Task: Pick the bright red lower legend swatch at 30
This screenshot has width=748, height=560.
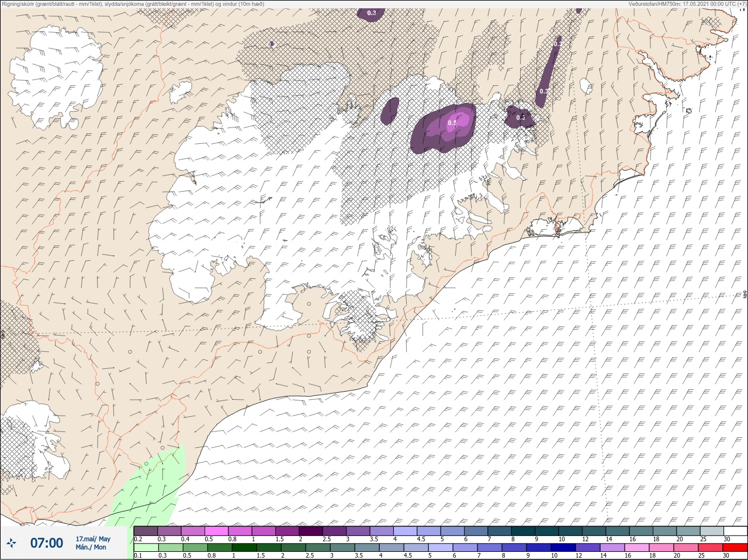Action: pos(735,548)
